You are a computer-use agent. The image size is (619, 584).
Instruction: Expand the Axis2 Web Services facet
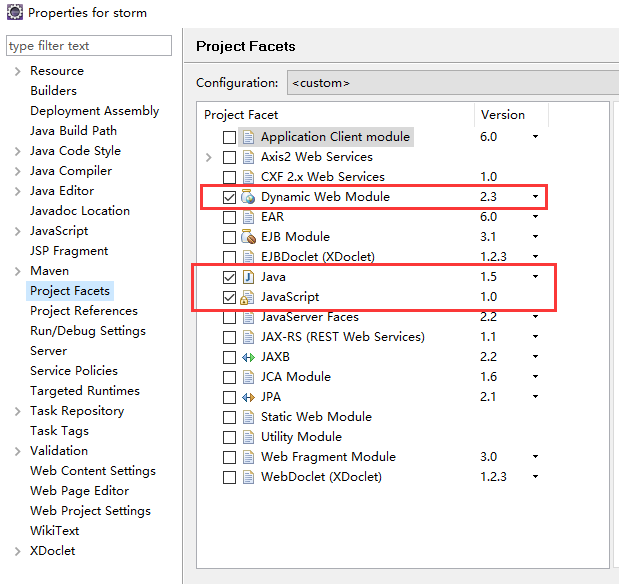[209, 158]
